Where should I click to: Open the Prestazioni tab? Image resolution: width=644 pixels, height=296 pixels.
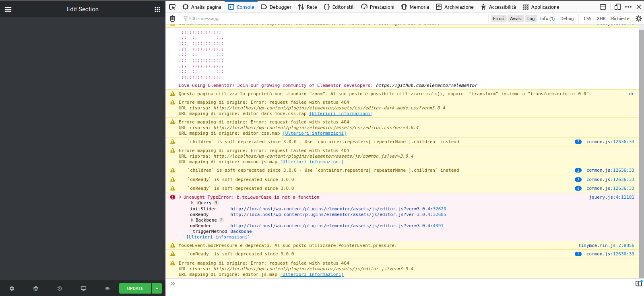(378, 7)
